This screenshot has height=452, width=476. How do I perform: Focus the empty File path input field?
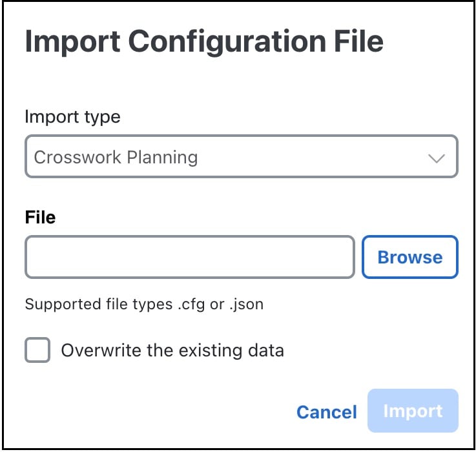(x=190, y=257)
